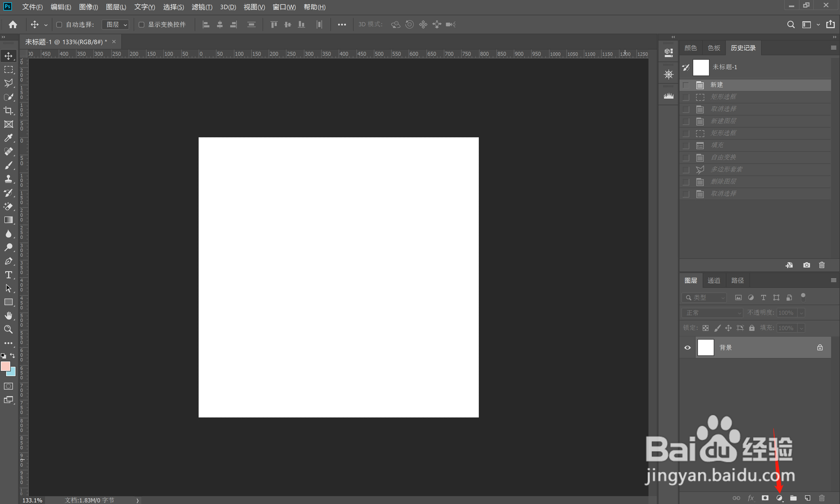The image size is (840, 504).
Task: Delete current history state
Action: 822,265
